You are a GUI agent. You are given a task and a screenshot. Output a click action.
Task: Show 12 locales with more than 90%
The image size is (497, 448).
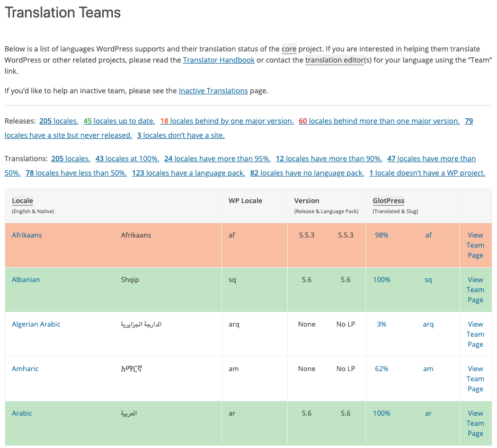tap(329, 159)
